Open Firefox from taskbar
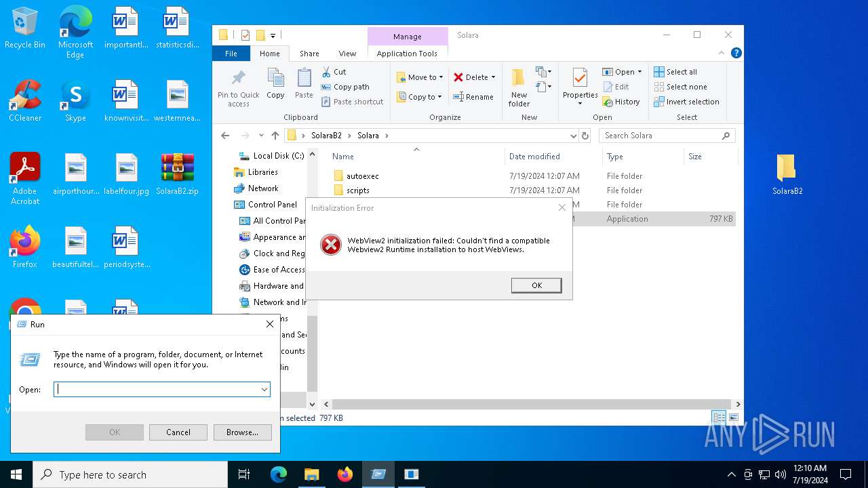Image resolution: width=868 pixels, height=488 pixels. click(x=345, y=474)
